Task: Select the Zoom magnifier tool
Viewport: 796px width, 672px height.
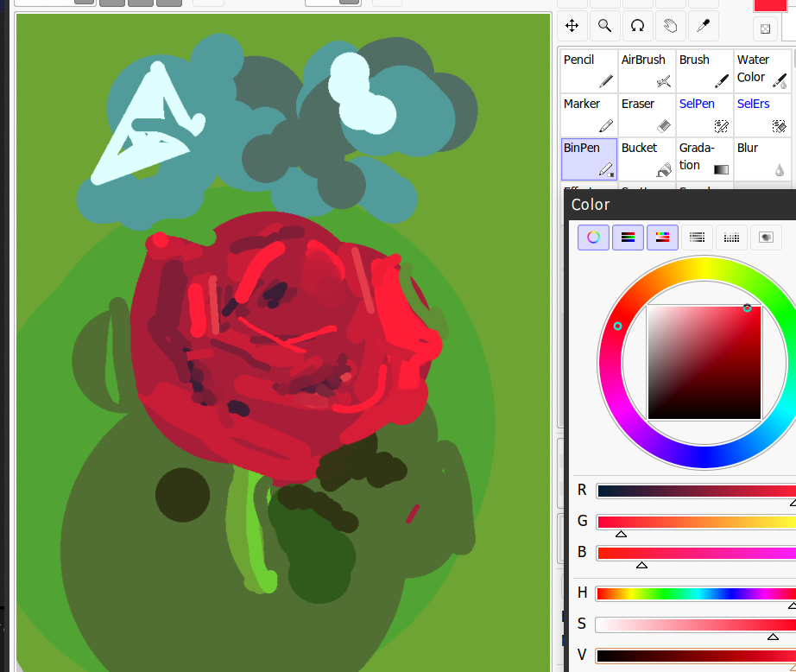Action: (604, 25)
